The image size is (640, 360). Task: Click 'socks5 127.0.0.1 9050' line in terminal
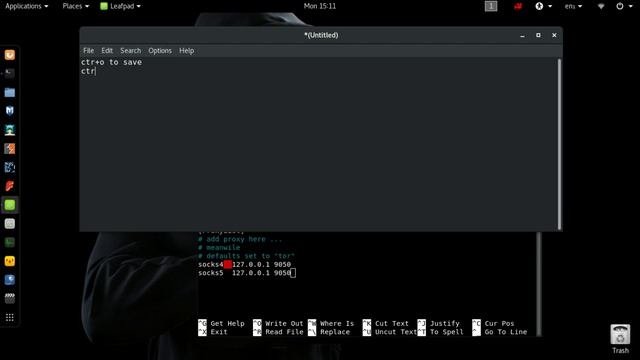pyautogui.click(x=244, y=273)
